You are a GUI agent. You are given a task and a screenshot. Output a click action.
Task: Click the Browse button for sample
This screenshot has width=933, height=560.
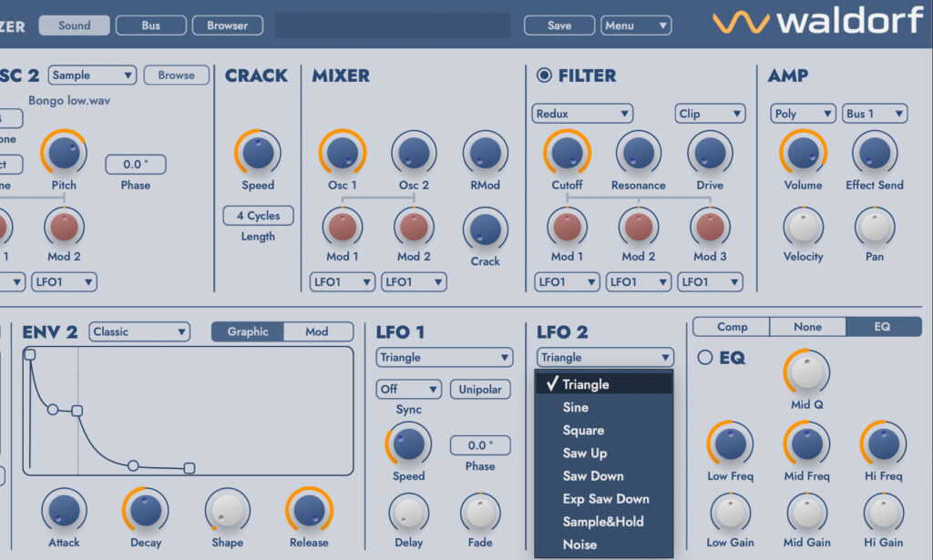click(176, 76)
